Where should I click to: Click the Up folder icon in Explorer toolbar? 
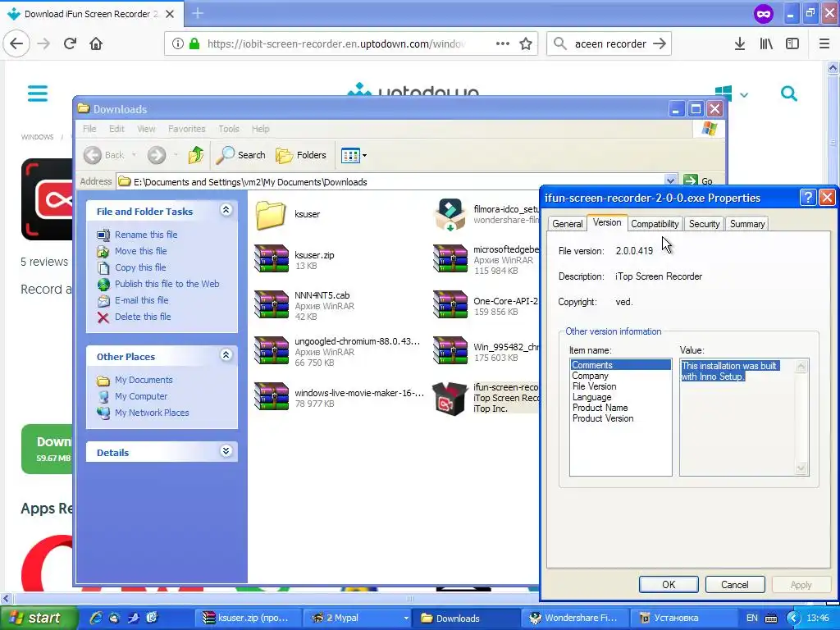(x=195, y=155)
